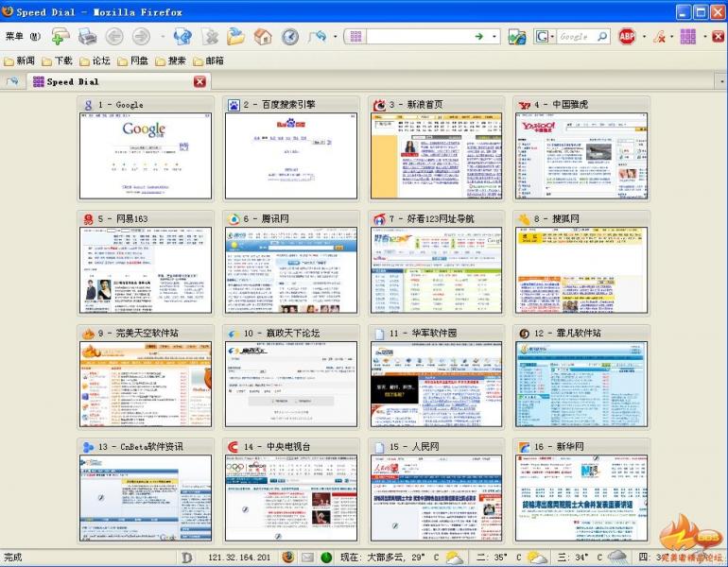Click the green circle status bar icon
The width and height of the screenshot is (728, 567).
pyautogui.click(x=326, y=558)
